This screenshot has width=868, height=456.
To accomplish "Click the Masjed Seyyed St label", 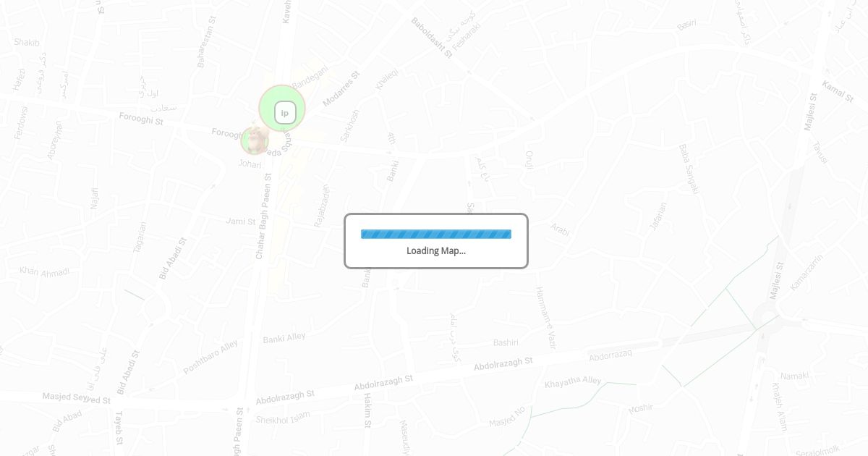I will (76, 398).
